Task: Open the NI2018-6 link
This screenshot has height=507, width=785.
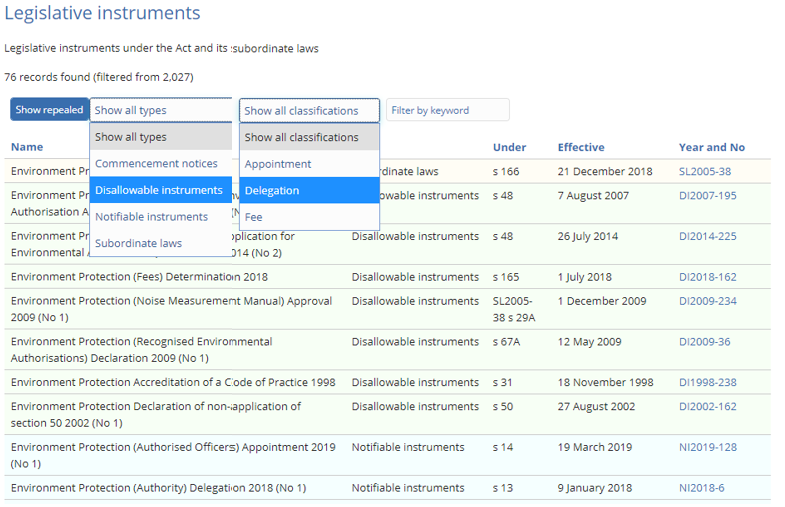Action: click(x=701, y=488)
